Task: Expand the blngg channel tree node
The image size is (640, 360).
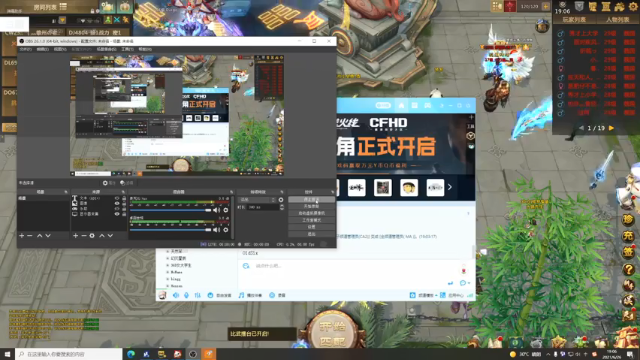Action: [x=168, y=279]
